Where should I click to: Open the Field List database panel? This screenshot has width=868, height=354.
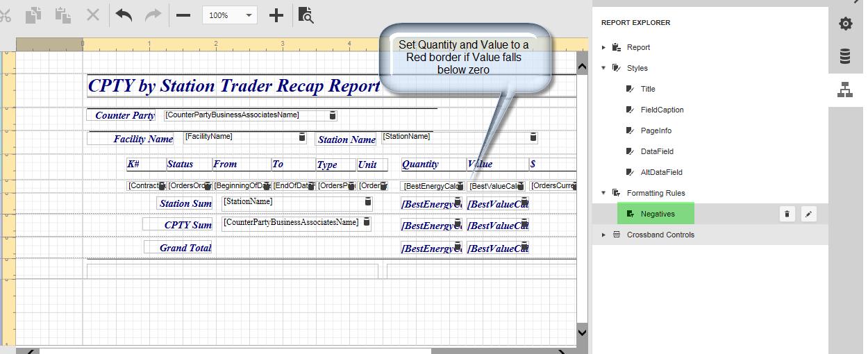[x=845, y=56]
